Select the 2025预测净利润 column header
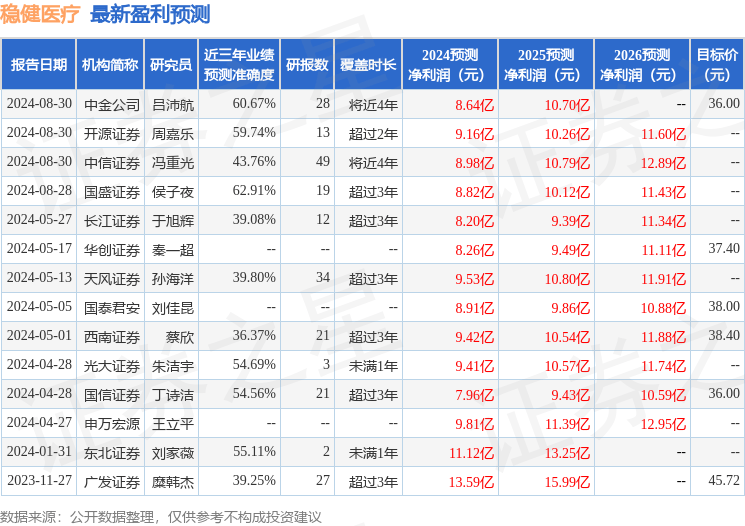The width and height of the screenshot is (745, 526). pyautogui.click(x=545, y=64)
